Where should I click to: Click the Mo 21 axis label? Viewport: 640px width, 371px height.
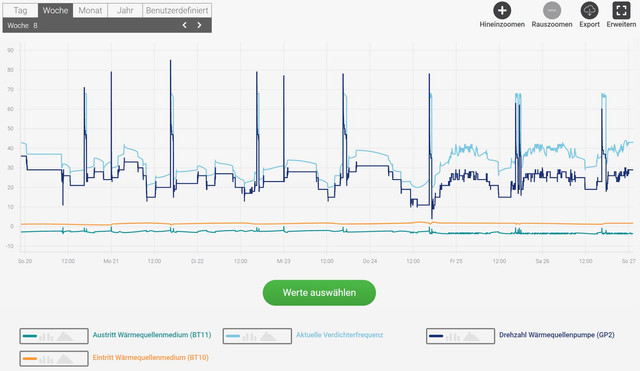tap(111, 261)
